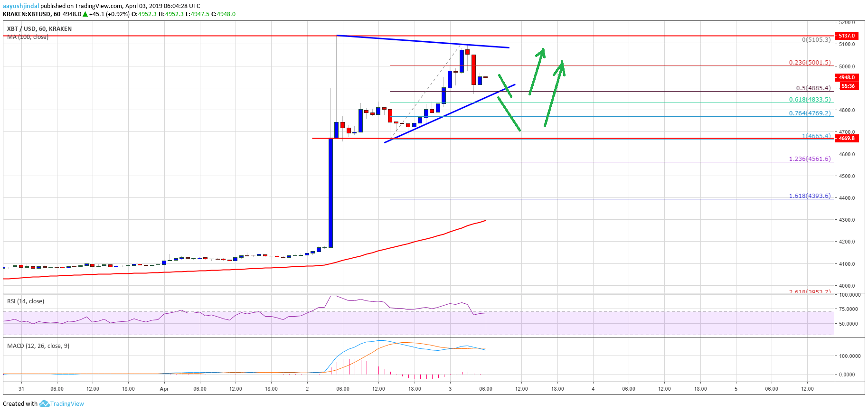
Task: Click the 100.0000 MACD scale value
Action: (849, 356)
